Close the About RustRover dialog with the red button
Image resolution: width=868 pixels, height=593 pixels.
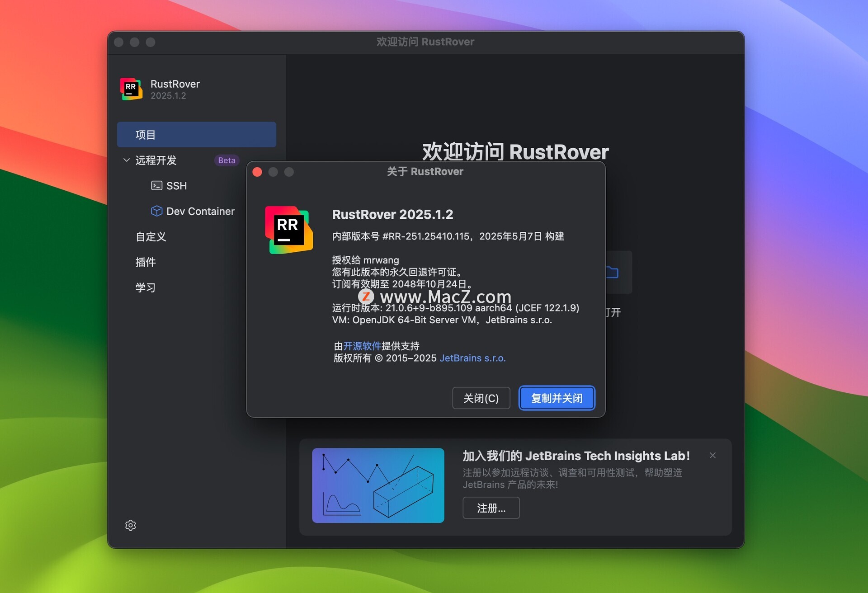(x=257, y=172)
